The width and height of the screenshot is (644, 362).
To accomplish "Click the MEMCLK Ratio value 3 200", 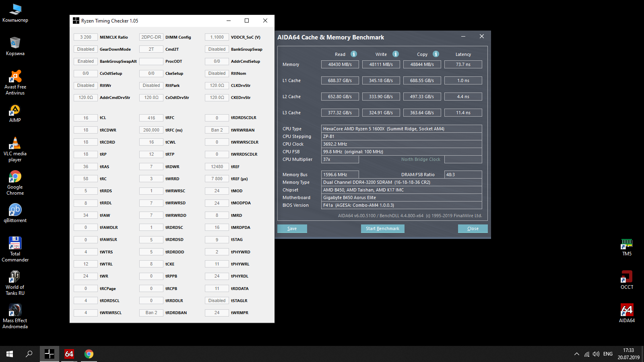I will [x=86, y=37].
